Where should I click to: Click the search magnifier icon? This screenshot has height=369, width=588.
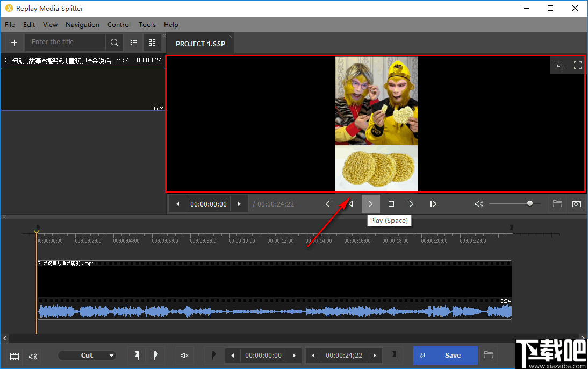(x=114, y=42)
